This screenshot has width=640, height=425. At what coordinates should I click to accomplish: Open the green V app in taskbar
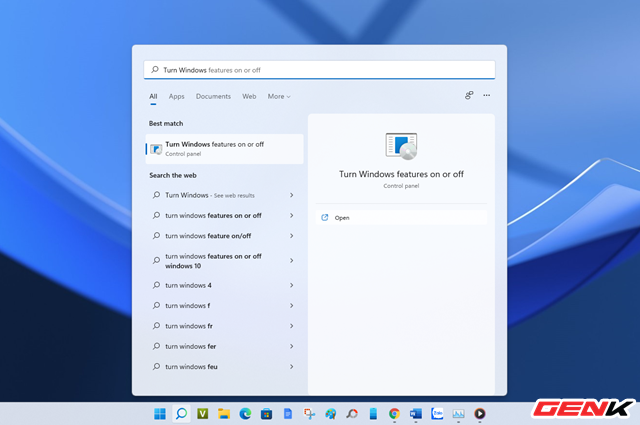click(202, 414)
